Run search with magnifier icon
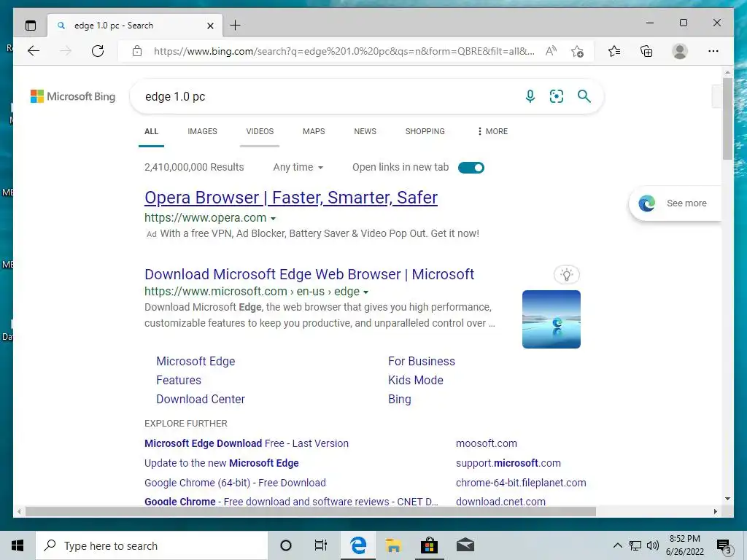747x560 pixels. [x=584, y=96]
